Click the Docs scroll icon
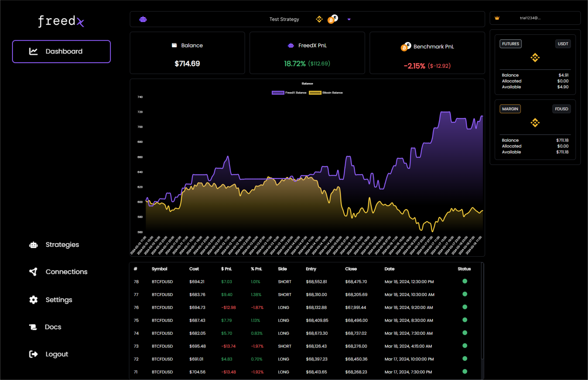Viewport: 588px width, 380px height. (33, 327)
